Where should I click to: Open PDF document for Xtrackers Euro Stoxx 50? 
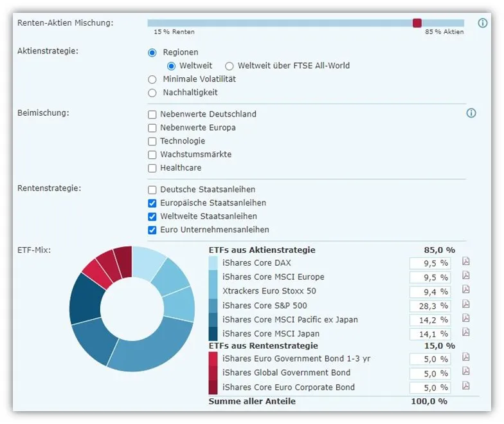(x=466, y=290)
